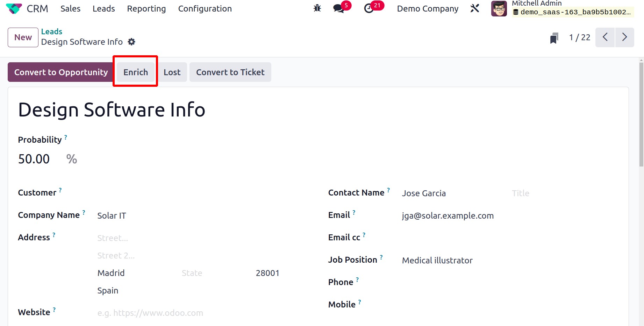Viewport: 644px width, 326px height.
Task: Click the wrench and screwdriver tools icon
Action: coord(475,8)
